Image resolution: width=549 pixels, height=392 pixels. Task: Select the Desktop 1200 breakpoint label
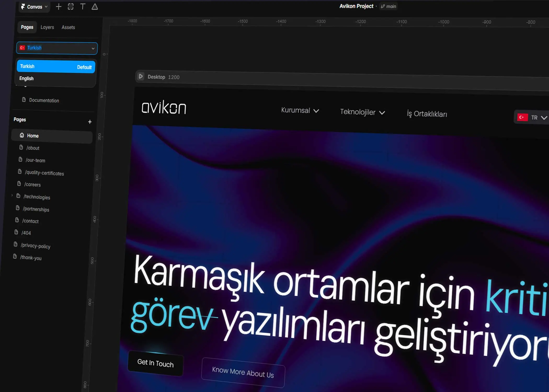pyautogui.click(x=163, y=77)
